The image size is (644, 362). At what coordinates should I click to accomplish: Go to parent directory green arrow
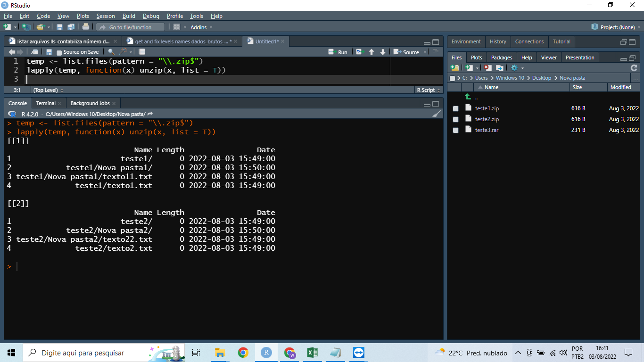point(468,97)
